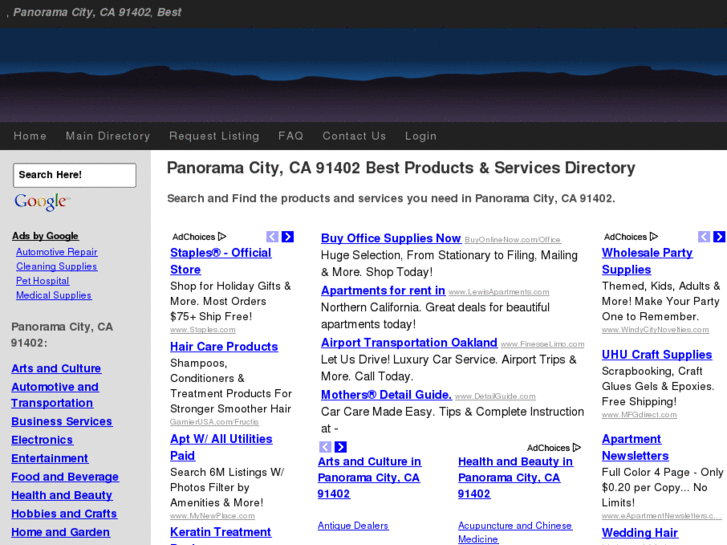Click the AdChoices icon above Wholesale Party Supplies
Screen dimensions: 727x545
[654, 237]
